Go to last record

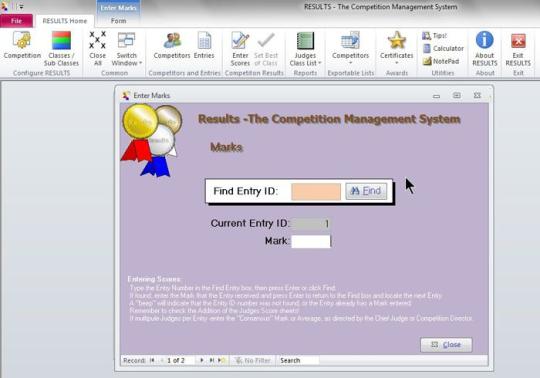point(211,360)
